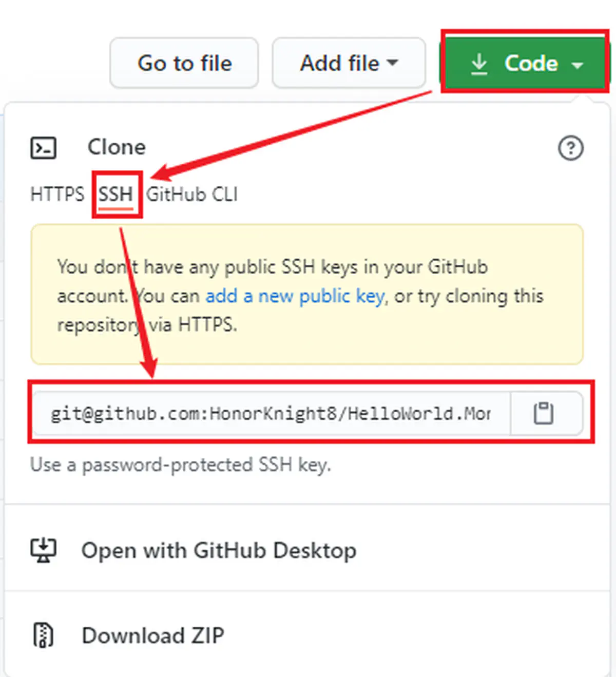The width and height of the screenshot is (616, 677).
Task: Follow the add a new public key link
Action: [295, 296]
